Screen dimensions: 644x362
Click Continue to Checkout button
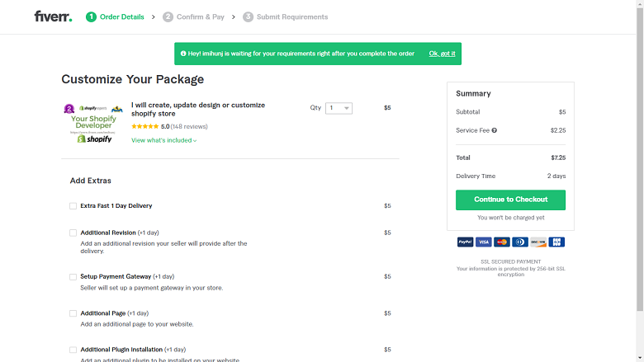[510, 200]
